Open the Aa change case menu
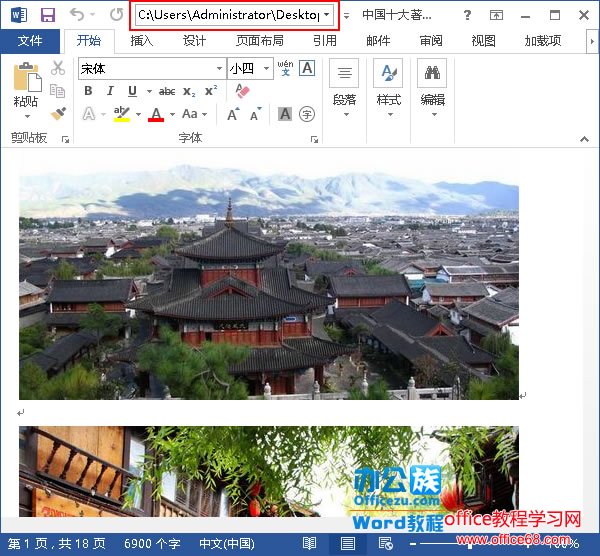600x556 pixels. click(194, 114)
